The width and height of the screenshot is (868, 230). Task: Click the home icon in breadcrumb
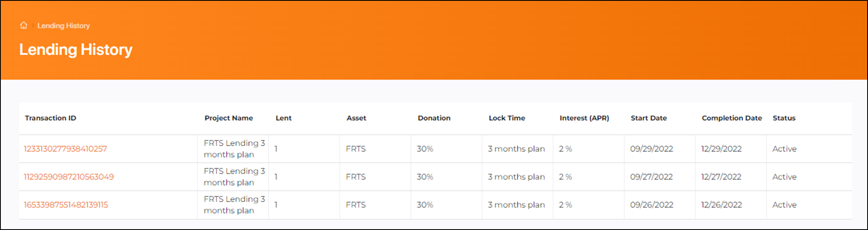[24, 25]
